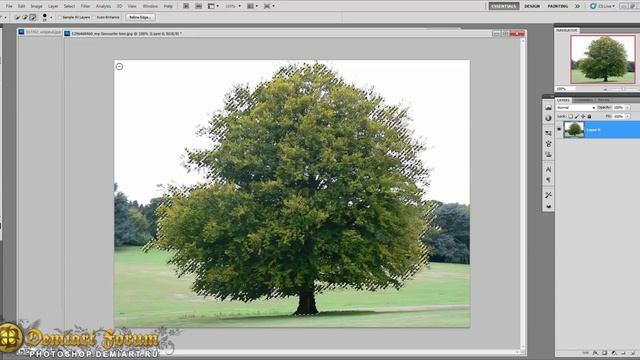Screen dimensions: 640x360
Task: Click the layer Fill value field
Action: [618, 116]
